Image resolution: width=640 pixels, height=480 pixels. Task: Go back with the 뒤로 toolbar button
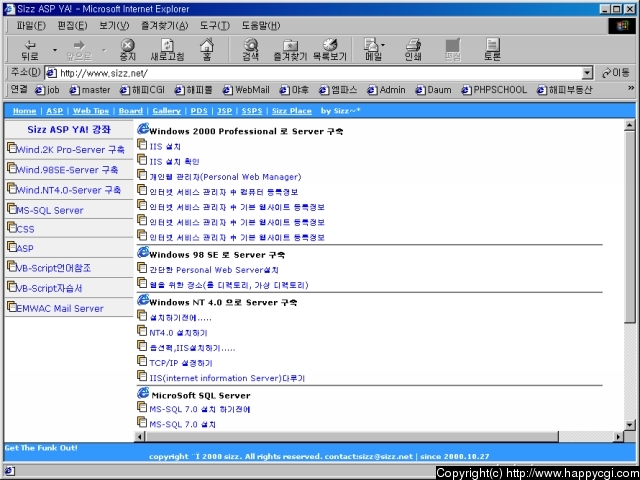[30, 50]
